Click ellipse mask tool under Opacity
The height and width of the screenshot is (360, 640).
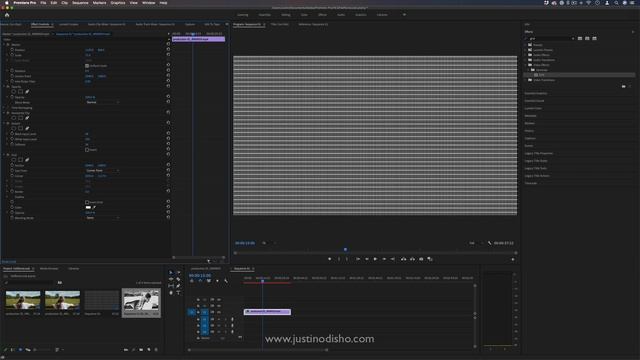[13, 92]
